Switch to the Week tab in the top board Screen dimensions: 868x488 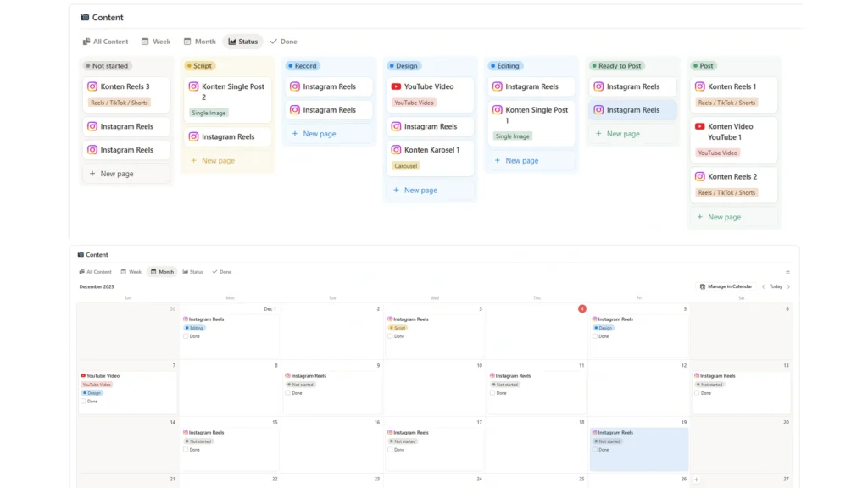pyautogui.click(x=155, y=42)
